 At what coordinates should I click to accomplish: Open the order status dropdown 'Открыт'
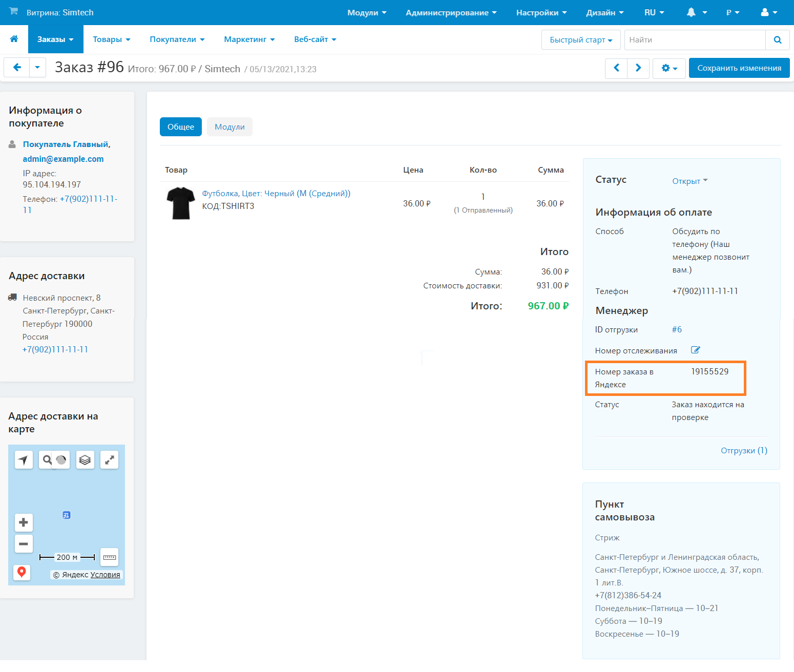689,181
